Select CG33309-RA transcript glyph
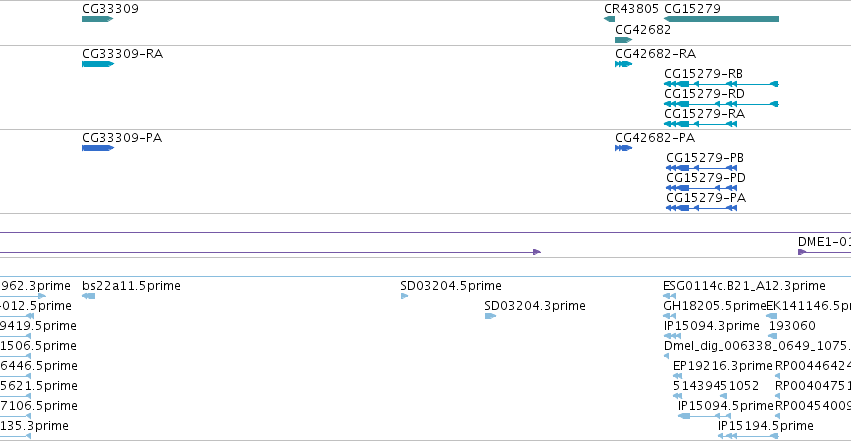Screen dimensions: 851x441 pos(98,64)
